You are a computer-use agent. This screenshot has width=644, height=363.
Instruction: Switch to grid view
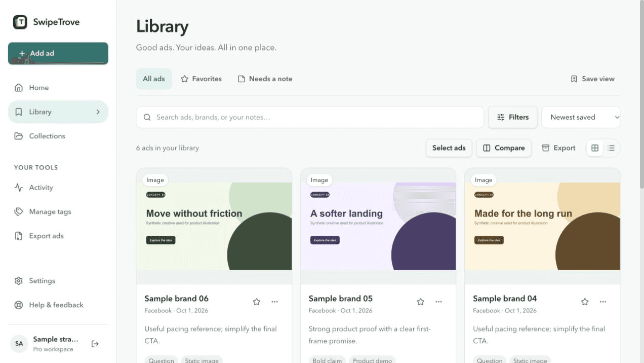tap(595, 148)
